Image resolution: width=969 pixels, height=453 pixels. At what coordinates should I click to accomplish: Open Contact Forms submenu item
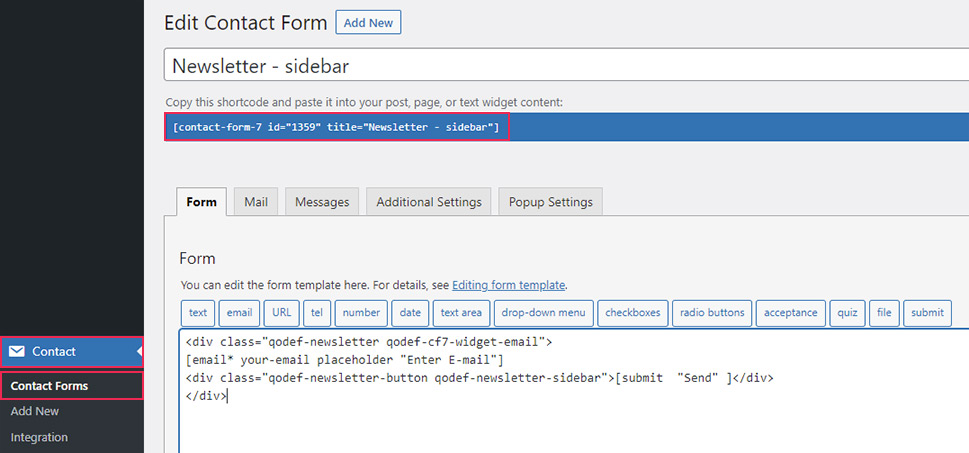tap(49, 386)
